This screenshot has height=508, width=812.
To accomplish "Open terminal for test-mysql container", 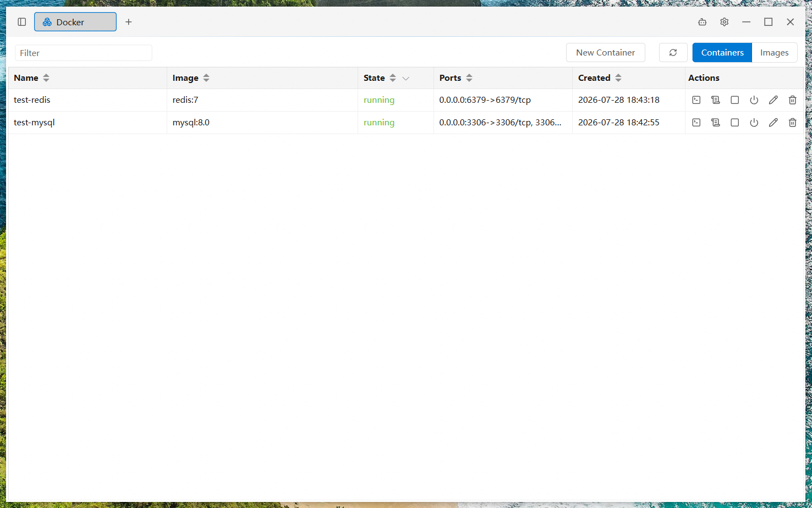I will 696,123.
